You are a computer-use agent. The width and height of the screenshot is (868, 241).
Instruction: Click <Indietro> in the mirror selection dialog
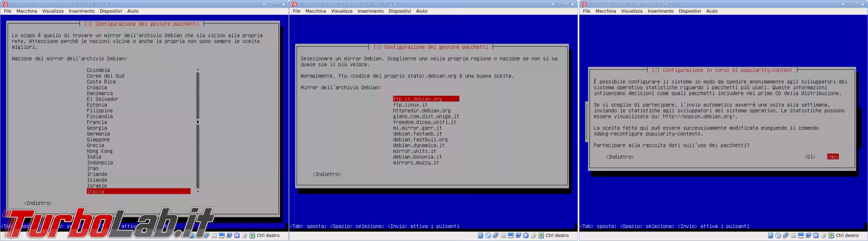tap(326, 174)
